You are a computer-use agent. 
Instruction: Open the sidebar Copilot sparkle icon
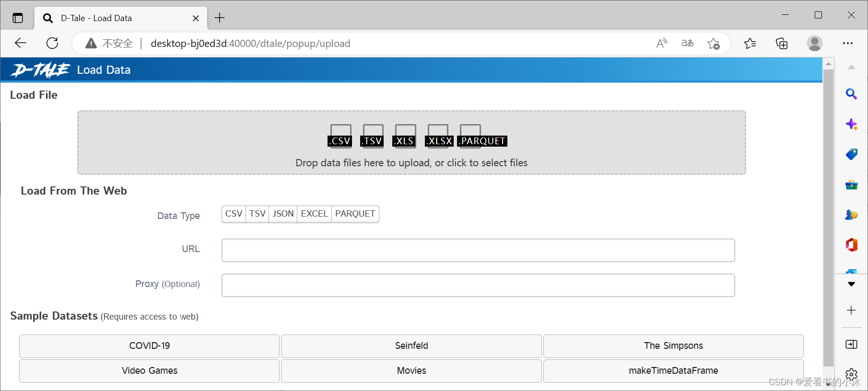851,124
